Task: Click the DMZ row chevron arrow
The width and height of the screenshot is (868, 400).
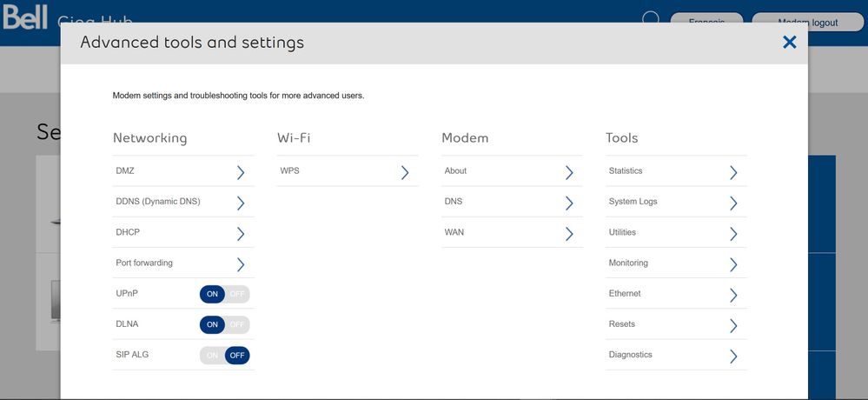Action: tap(241, 172)
